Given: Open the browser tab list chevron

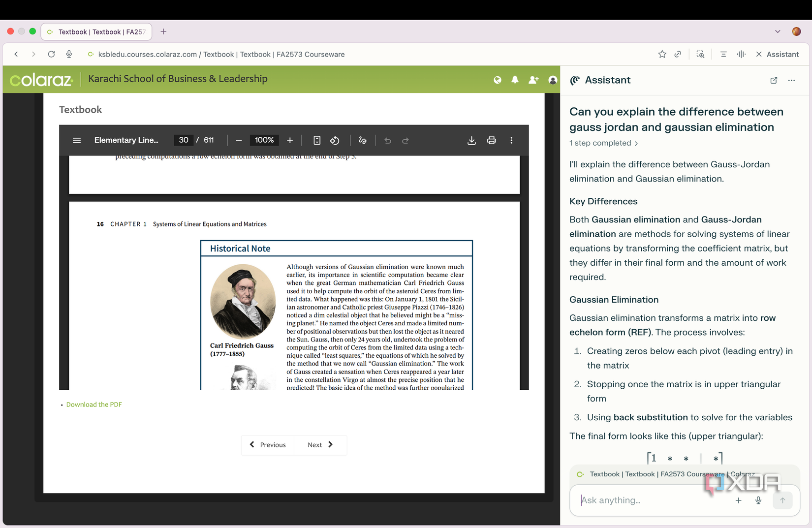Looking at the screenshot, I should point(778,31).
